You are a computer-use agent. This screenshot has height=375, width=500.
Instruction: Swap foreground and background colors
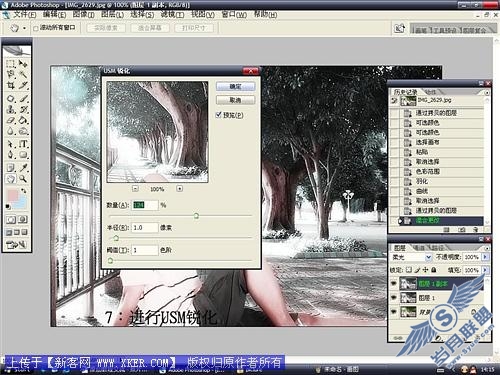[x=24, y=191]
